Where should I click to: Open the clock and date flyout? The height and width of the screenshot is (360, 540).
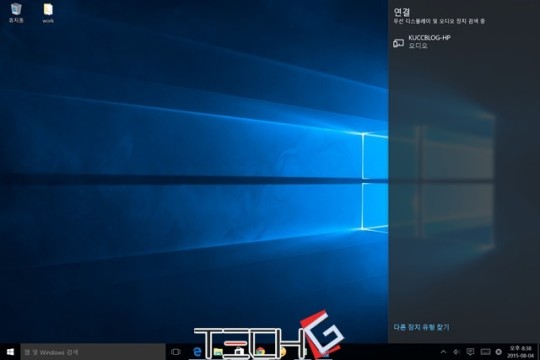(x=520, y=352)
